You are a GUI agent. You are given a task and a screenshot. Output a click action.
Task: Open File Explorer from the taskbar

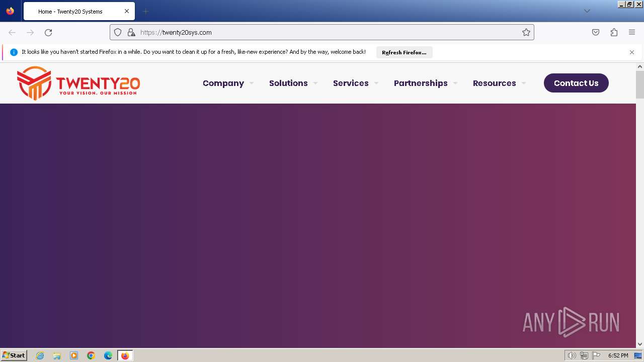[x=57, y=355]
